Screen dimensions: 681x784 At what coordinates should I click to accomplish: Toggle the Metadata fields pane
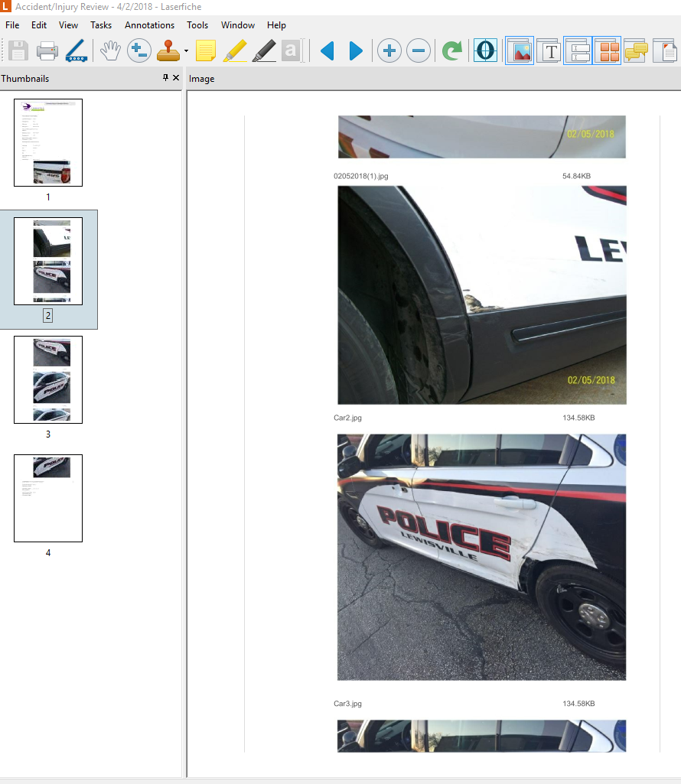pos(578,50)
